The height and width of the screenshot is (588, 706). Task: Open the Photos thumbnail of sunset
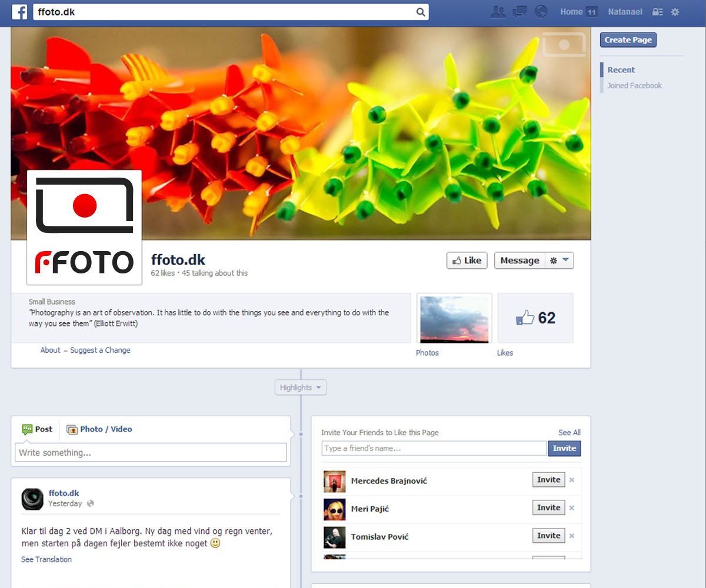tap(454, 318)
